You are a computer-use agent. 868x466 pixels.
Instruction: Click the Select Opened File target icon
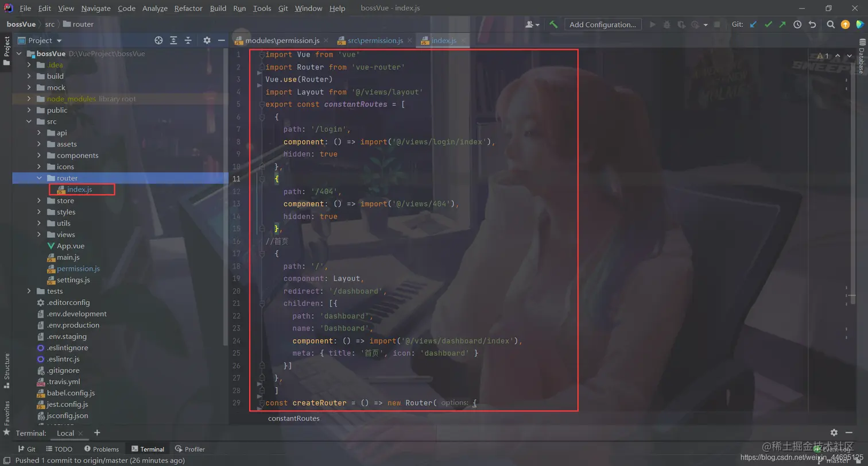159,40
